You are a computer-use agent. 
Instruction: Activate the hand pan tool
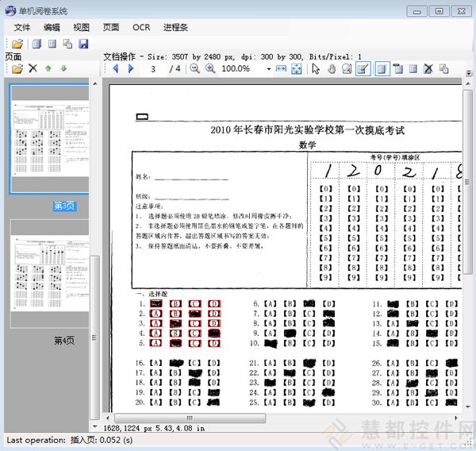(332, 69)
